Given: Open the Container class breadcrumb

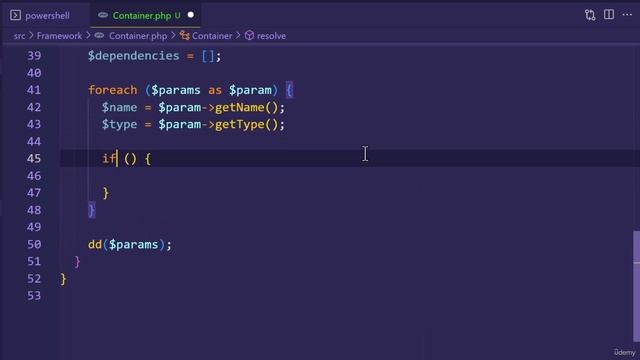Looking at the screenshot, I should 212,36.
